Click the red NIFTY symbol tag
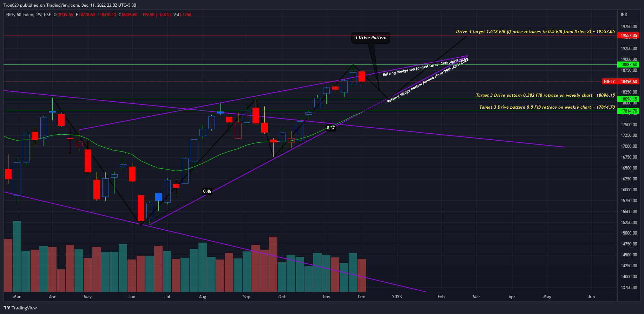Screen dimensions: 644x314 [x=609, y=82]
